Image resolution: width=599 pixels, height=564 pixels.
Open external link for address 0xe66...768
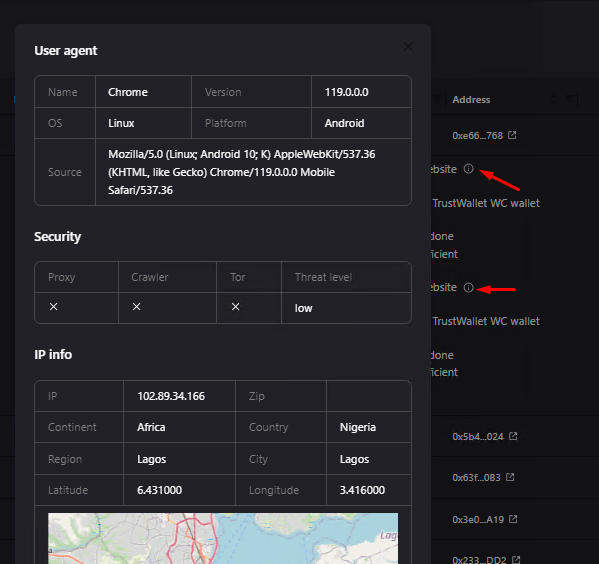(x=512, y=135)
